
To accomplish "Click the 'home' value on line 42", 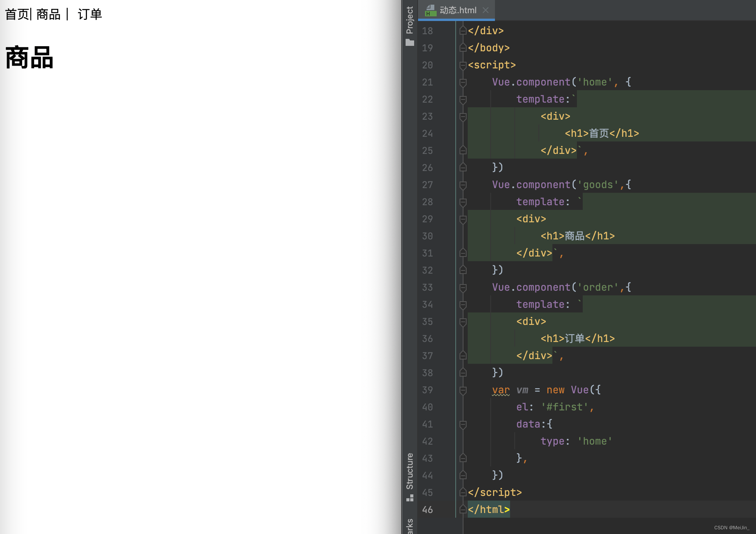I will 595,441.
